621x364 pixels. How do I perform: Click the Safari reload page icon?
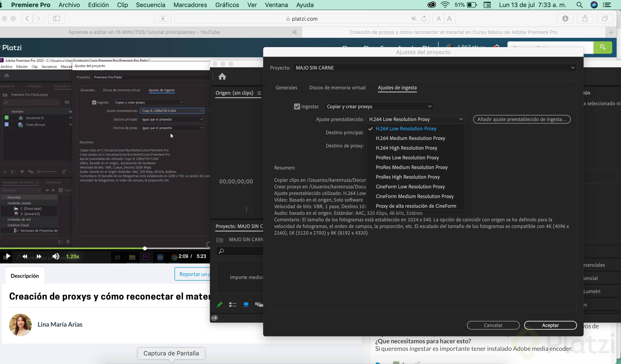tap(424, 18)
